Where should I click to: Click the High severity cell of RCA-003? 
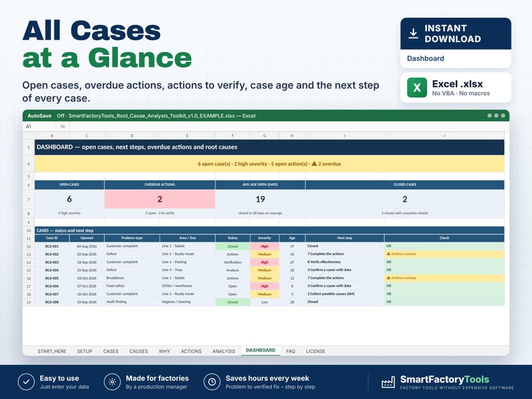(265, 262)
